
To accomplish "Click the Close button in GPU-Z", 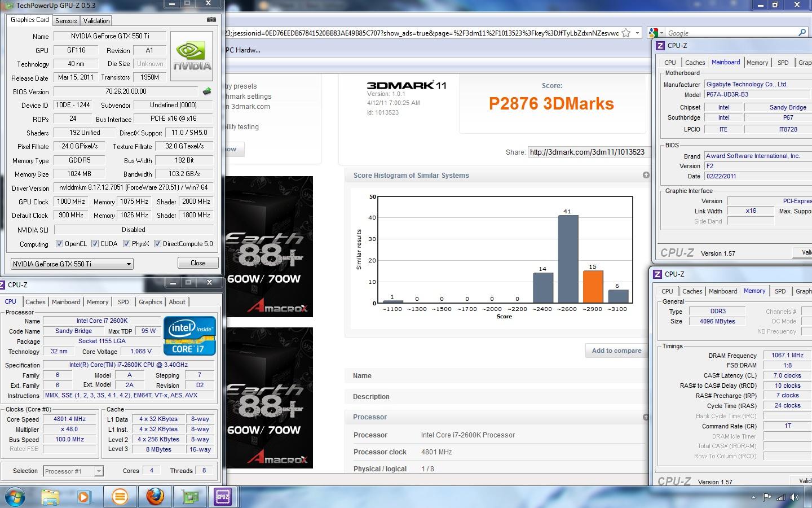I will (198, 263).
